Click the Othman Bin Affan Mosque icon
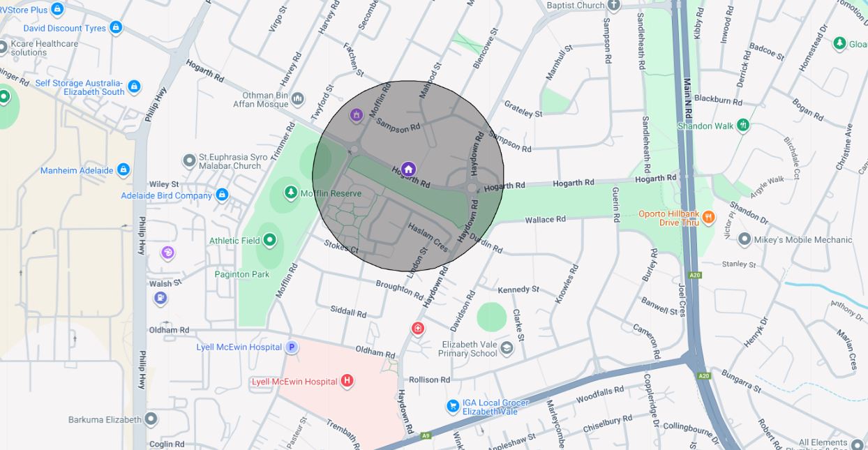 coord(299,98)
